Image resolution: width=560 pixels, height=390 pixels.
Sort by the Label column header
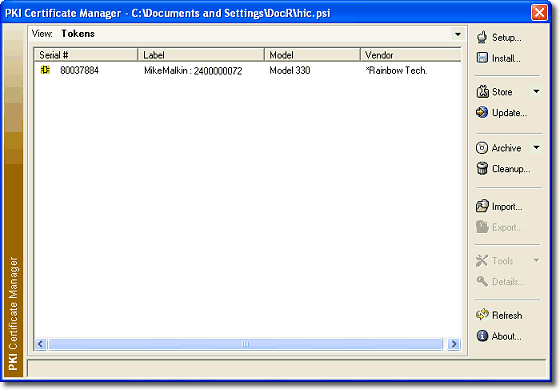[x=201, y=55]
